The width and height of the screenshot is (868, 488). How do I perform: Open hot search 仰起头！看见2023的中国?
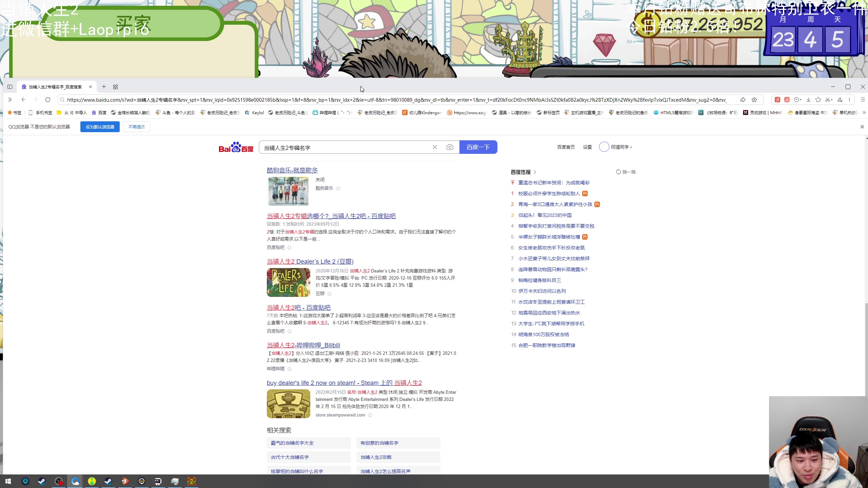coord(545,215)
